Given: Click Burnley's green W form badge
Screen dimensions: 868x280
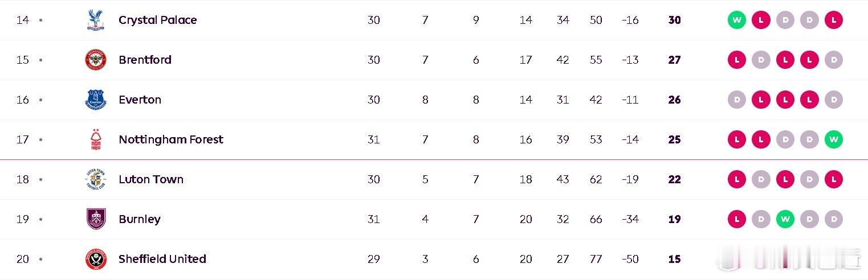Looking at the screenshot, I should (785, 219).
